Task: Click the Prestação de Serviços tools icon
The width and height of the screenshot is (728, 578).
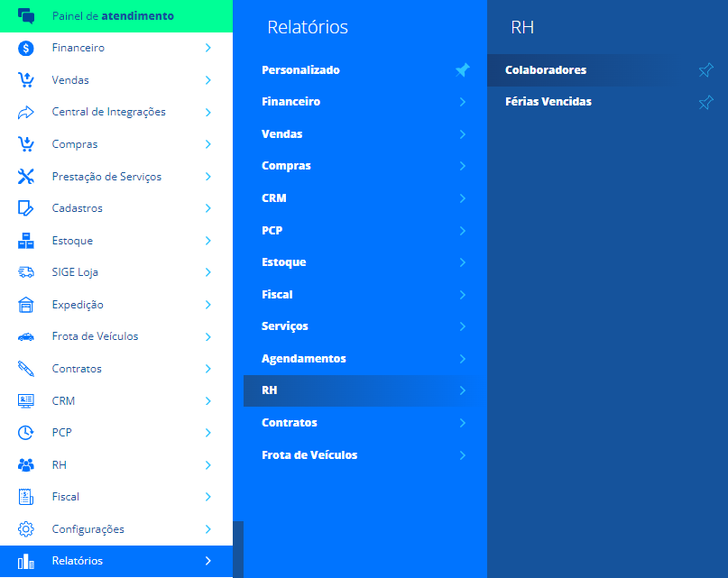Action: click(26, 177)
